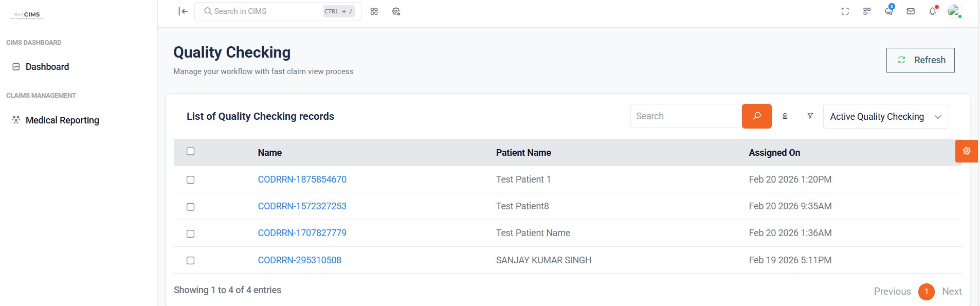Click the records Search input field
This screenshot has width=980, height=306.
686,116
